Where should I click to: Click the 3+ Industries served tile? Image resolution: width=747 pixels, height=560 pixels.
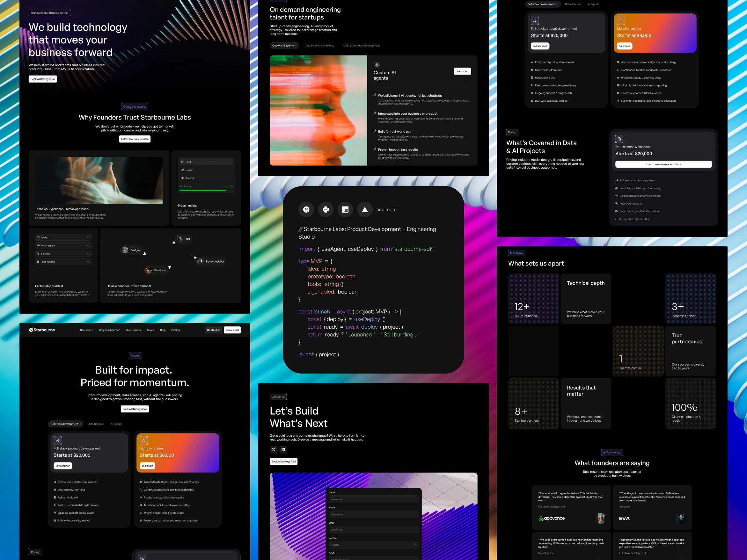[x=691, y=299]
